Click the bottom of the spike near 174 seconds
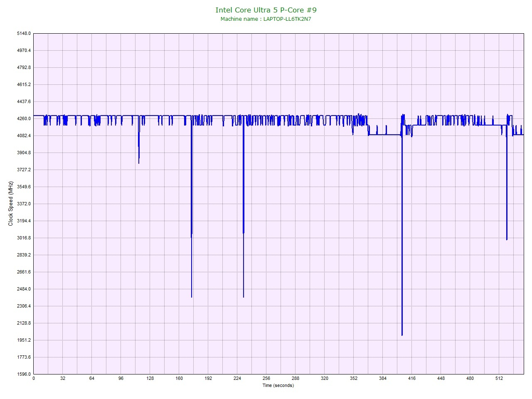This screenshot has width=532, height=399. (x=192, y=297)
